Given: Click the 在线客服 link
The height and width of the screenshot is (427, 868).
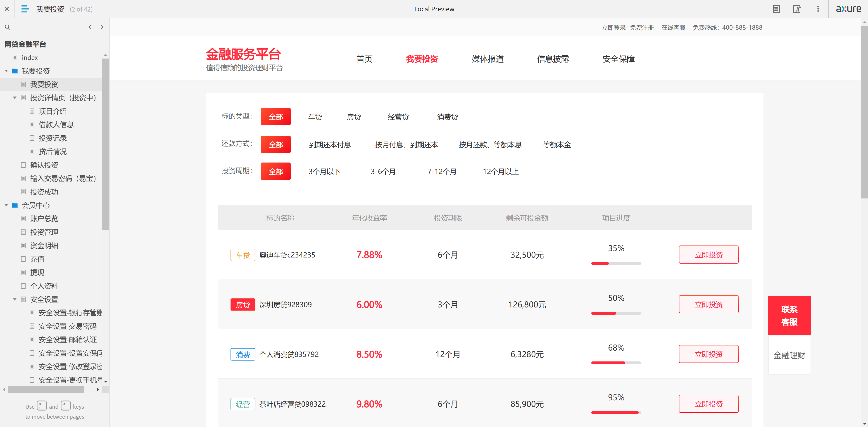Looking at the screenshot, I should click(x=673, y=28).
